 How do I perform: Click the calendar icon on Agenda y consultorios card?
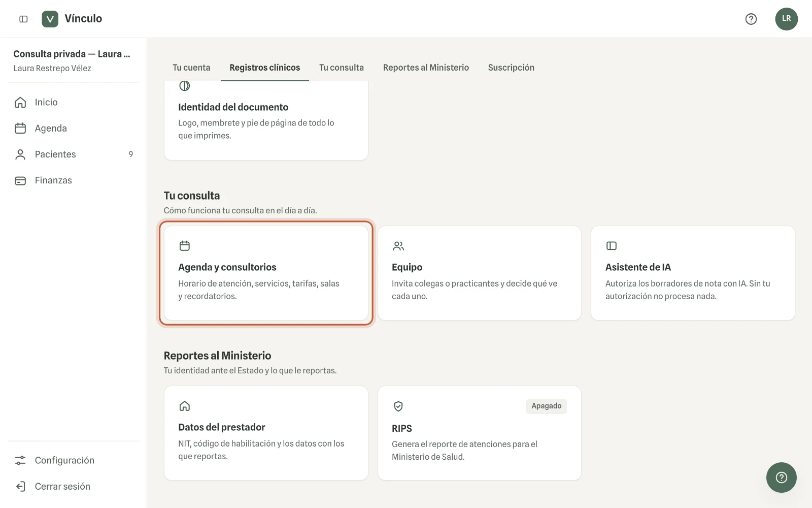[x=185, y=246]
